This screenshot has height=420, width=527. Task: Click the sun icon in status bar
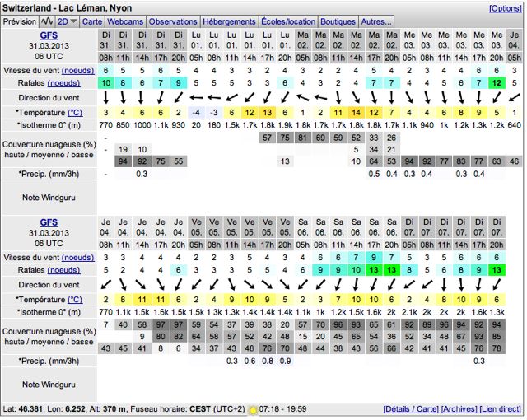click(x=253, y=409)
